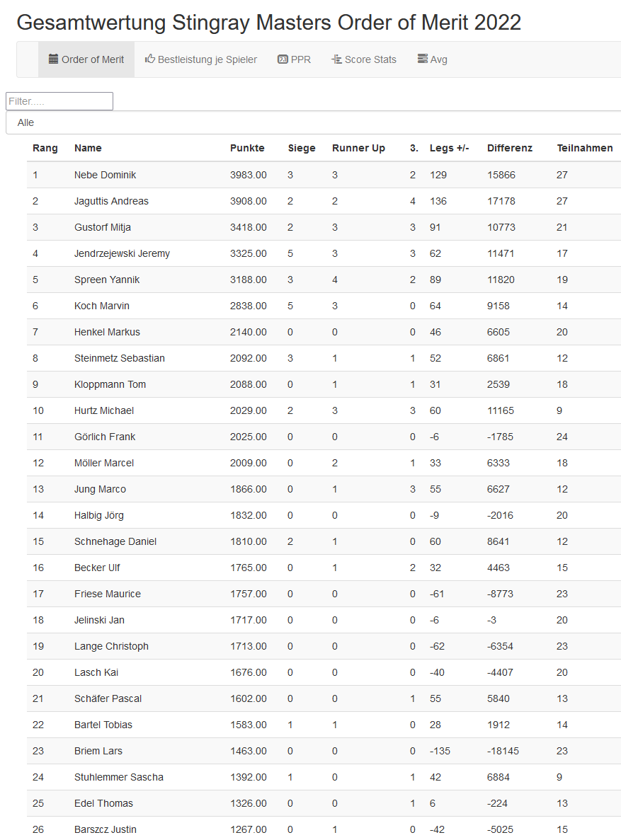The width and height of the screenshot is (621, 840).
Task: Click the Avg list icon
Action: click(422, 59)
